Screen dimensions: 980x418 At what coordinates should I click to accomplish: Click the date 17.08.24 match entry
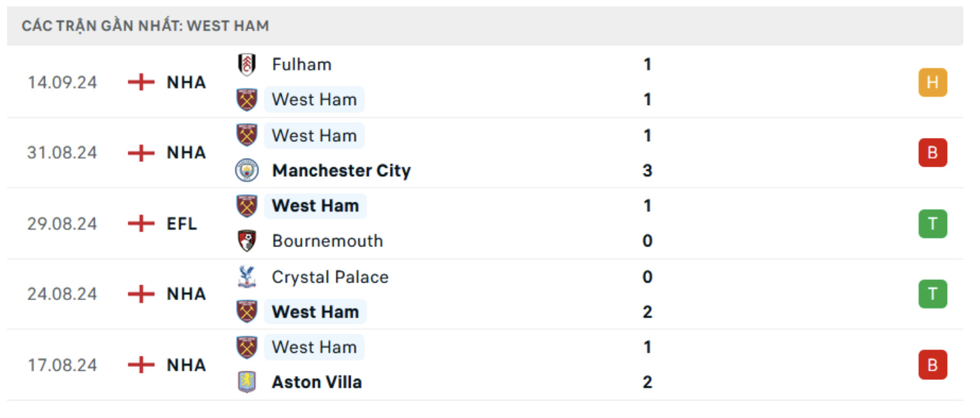(62, 366)
